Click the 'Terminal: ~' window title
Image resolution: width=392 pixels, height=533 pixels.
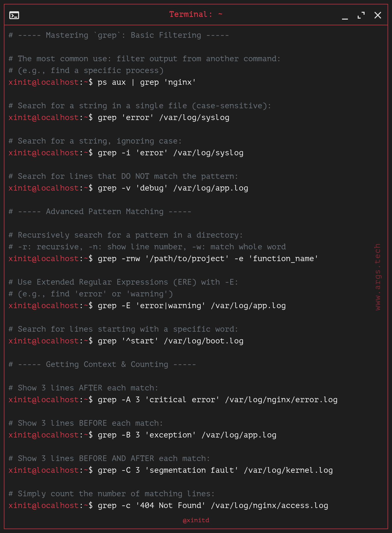click(x=196, y=14)
